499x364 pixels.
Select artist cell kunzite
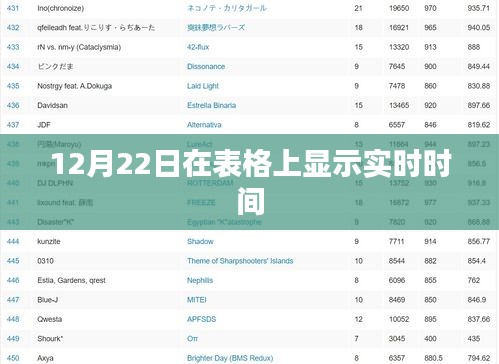tap(49, 241)
